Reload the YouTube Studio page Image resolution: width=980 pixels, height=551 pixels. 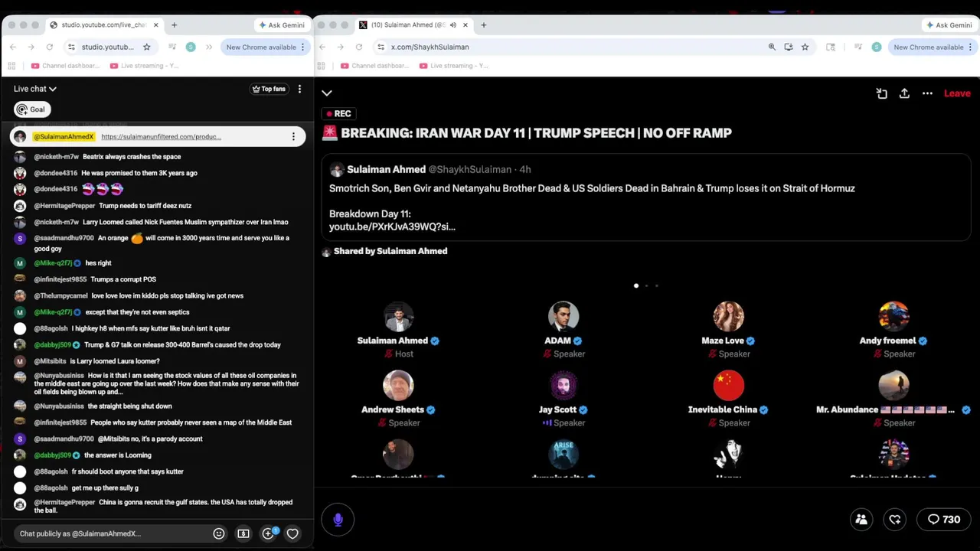[x=50, y=47]
